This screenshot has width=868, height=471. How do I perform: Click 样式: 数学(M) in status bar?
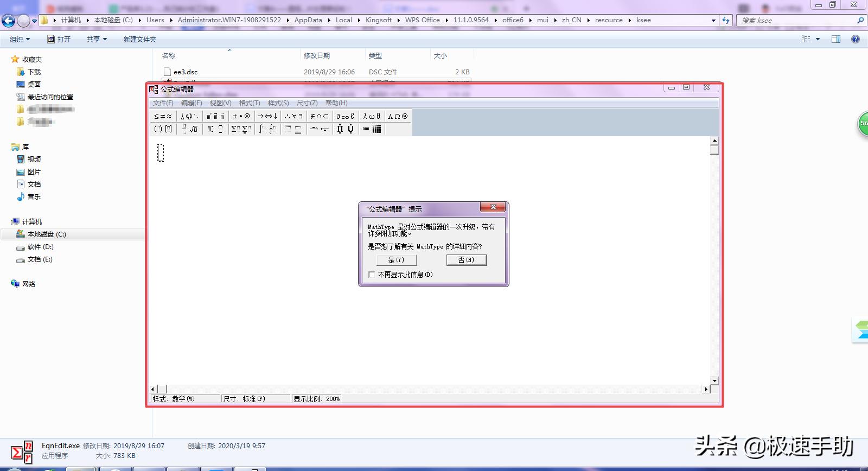point(186,399)
